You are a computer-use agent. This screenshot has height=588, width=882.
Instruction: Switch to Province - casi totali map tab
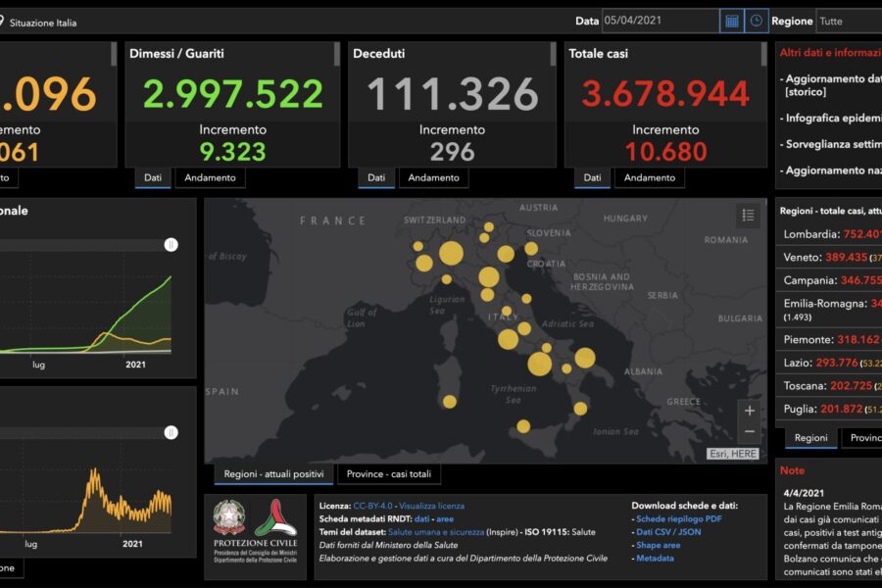(x=389, y=474)
